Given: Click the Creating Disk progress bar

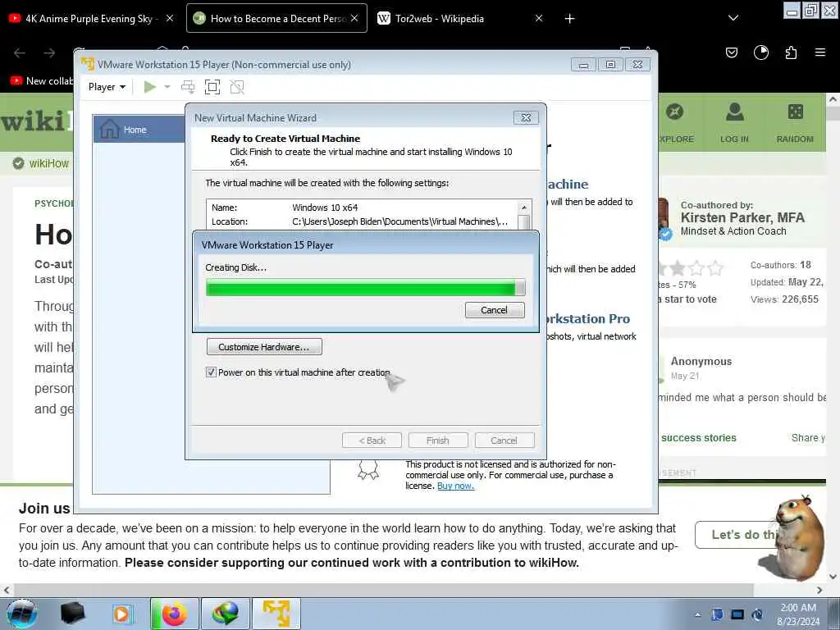Looking at the screenshot, I should [365, 288].
